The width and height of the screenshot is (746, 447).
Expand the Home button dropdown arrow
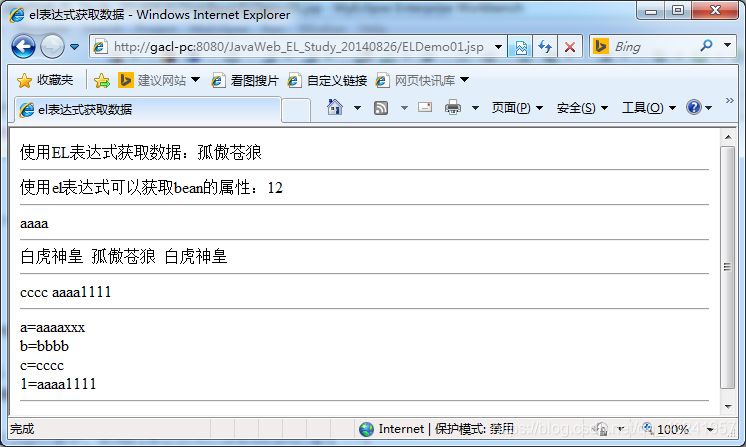[x=357, y=108]
